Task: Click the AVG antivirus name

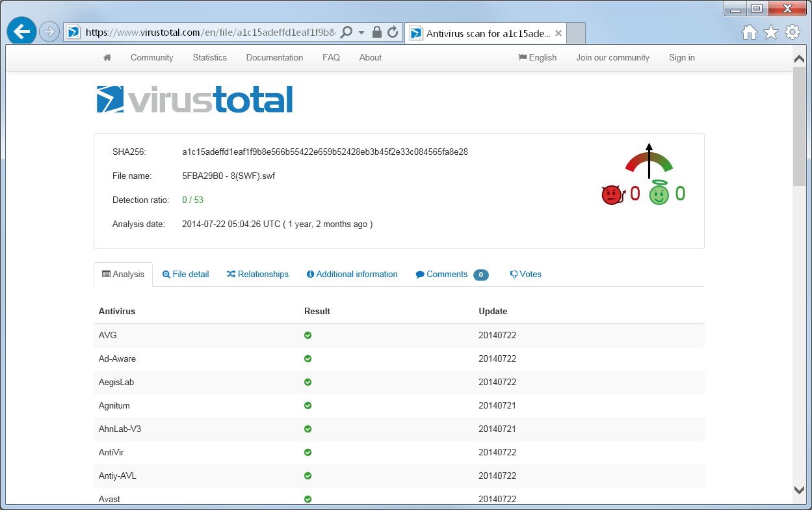Action: (x=108, y=336)
